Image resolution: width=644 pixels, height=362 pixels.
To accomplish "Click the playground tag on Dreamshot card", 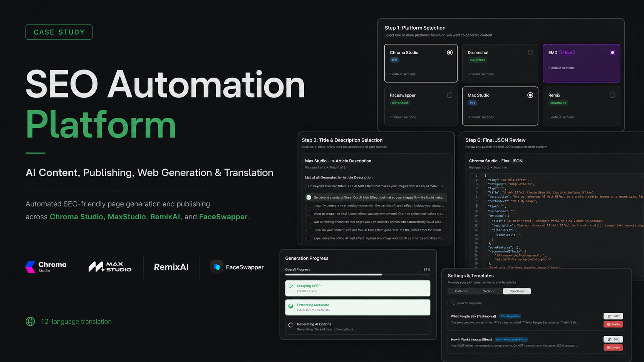I will (478, 60).
